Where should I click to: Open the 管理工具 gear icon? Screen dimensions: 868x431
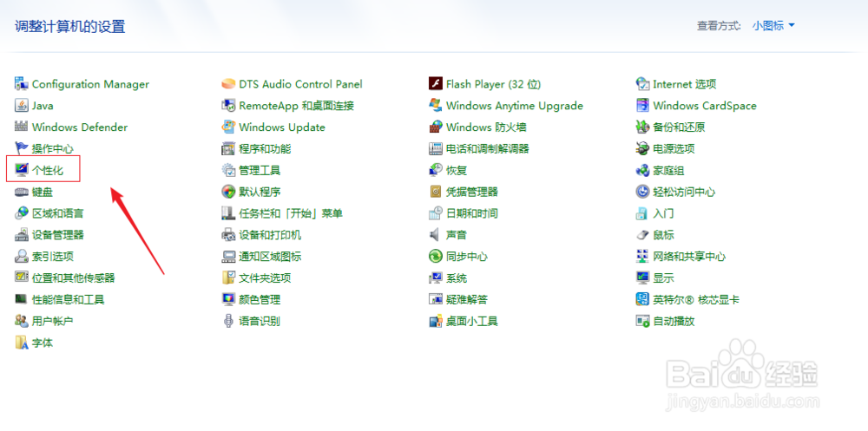pos(228,171)
